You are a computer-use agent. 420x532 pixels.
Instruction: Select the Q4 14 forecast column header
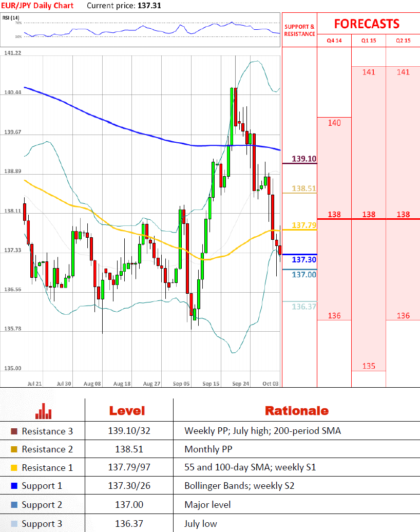coord(334,41)
